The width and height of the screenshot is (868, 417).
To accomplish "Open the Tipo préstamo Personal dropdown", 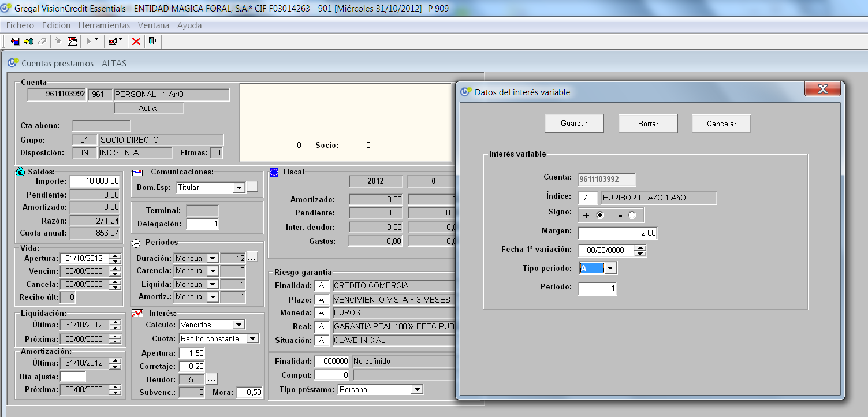I will click(x=417, y=389).
